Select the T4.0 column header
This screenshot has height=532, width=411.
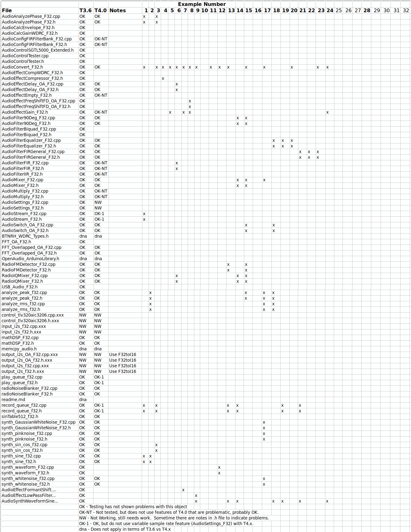pyautogui.click(x=101, y=10)
